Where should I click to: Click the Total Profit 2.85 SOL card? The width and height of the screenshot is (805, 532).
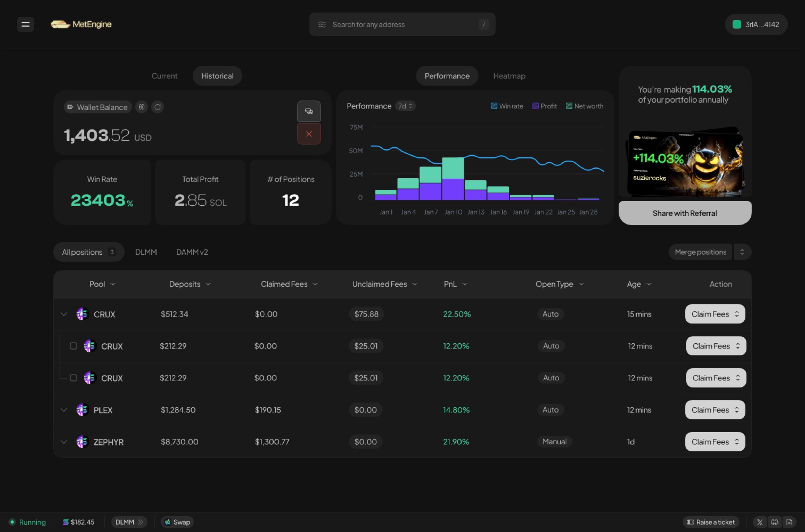(200, 192)
